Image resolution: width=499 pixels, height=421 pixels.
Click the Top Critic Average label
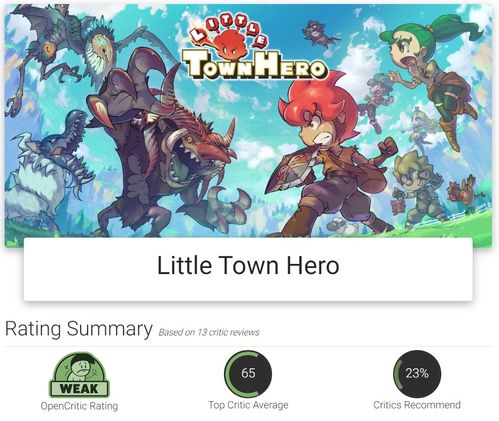coord(248,405)
